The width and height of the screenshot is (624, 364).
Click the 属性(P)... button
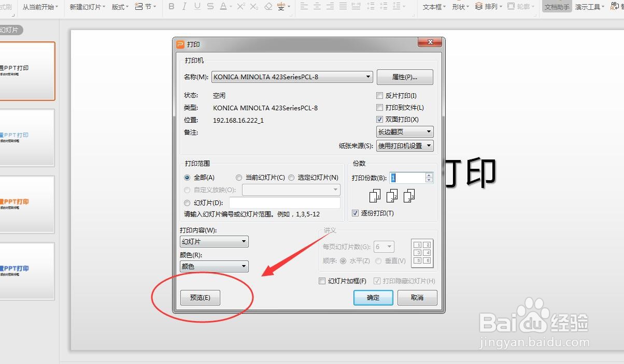[x=405, y=77]
